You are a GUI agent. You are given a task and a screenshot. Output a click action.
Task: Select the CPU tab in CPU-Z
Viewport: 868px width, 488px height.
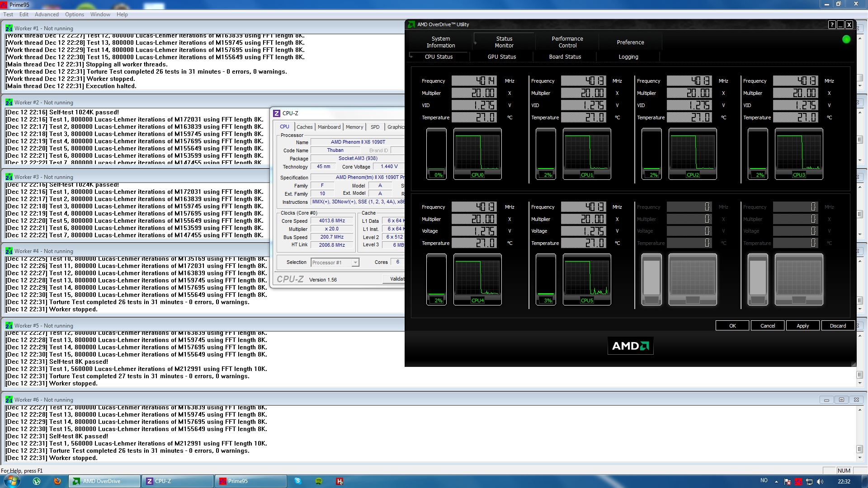[x=284, y=127]
